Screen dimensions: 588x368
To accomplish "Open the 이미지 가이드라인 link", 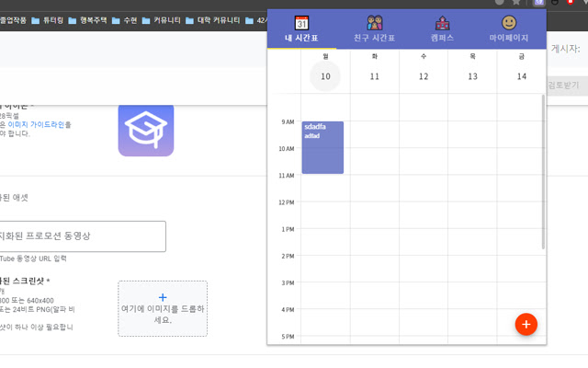I will pos(36,125).
